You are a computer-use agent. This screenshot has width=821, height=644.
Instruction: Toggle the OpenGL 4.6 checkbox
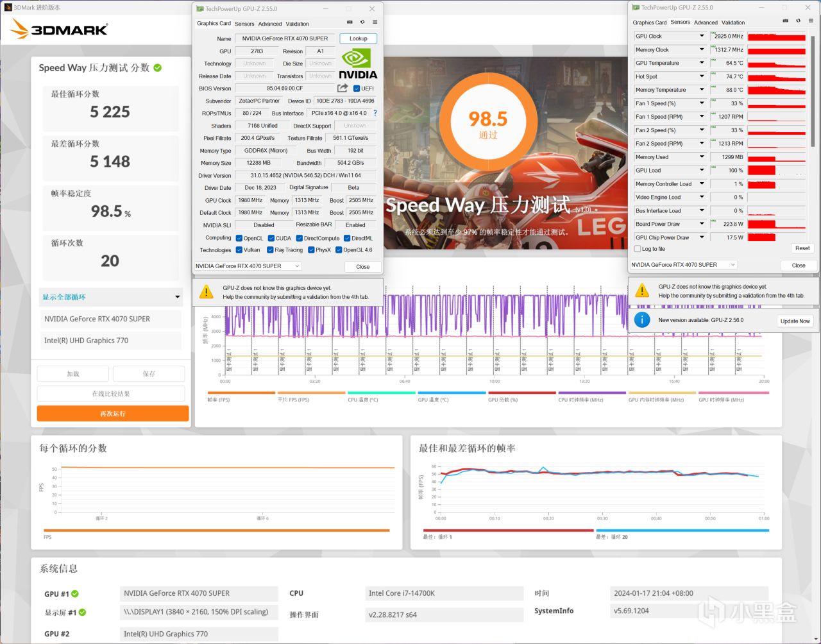coord(338,250)
